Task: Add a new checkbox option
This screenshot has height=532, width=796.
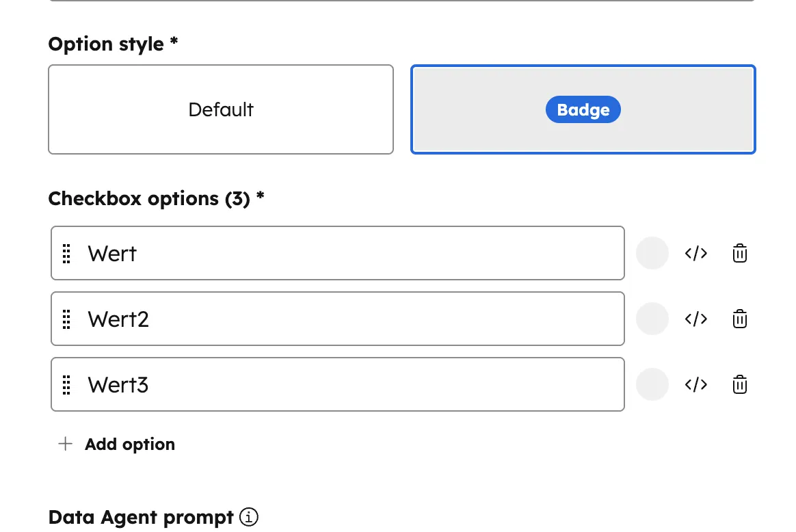Action: click(x=115, y=444)
